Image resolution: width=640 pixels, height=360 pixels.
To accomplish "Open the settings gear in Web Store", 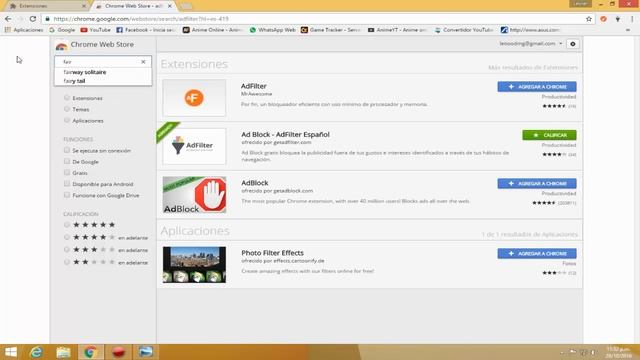I will click(x=573, y=44).
